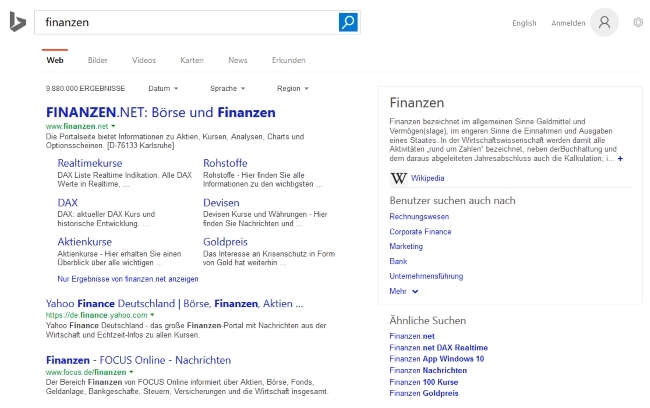Expand arrow next to www.finanzen.net URL
The width and height of the screenshot is (650, 408).
(x=113, y=126)
